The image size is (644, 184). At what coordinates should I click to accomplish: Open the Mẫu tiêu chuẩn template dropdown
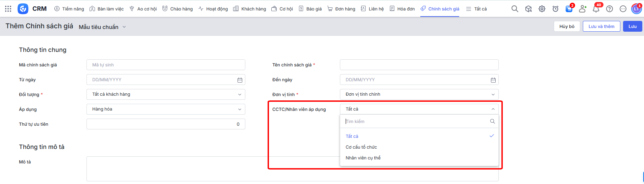[102, 27]
